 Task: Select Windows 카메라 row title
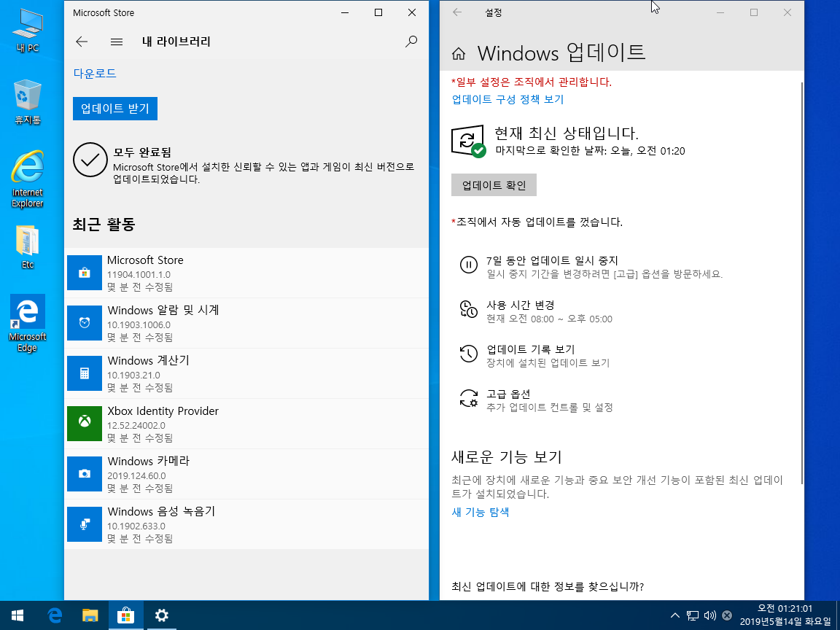tap(149, 462)
